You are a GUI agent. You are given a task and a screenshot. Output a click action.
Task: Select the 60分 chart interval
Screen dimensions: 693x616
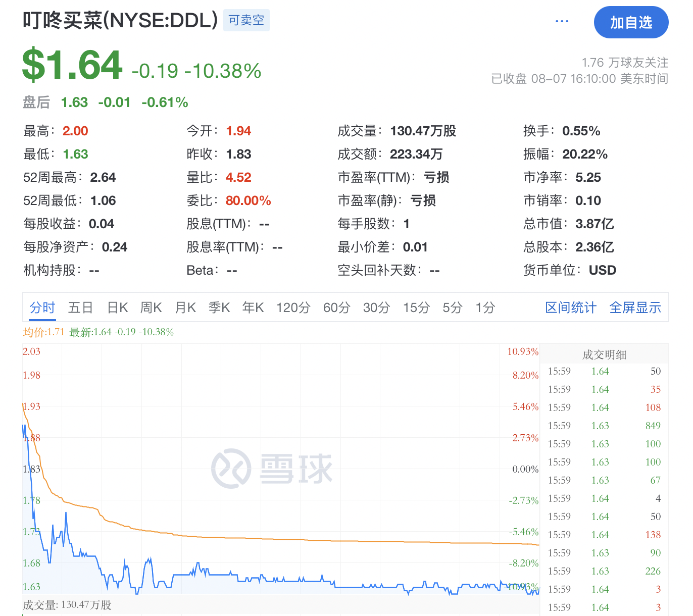click(337, 307)
